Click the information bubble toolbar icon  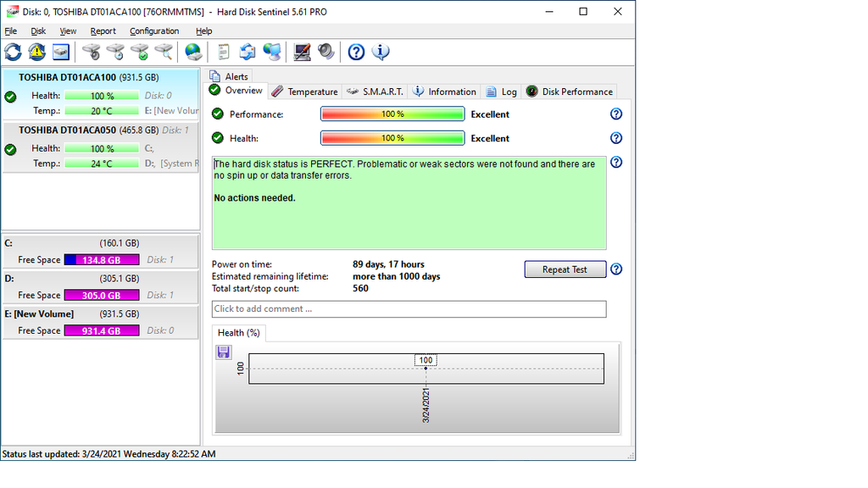click(x=381, y=52)
